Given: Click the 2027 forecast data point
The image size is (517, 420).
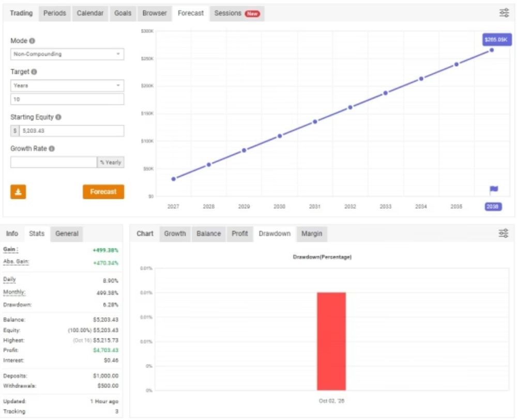Looking at the screenshot, I should (x=173, y=179).
